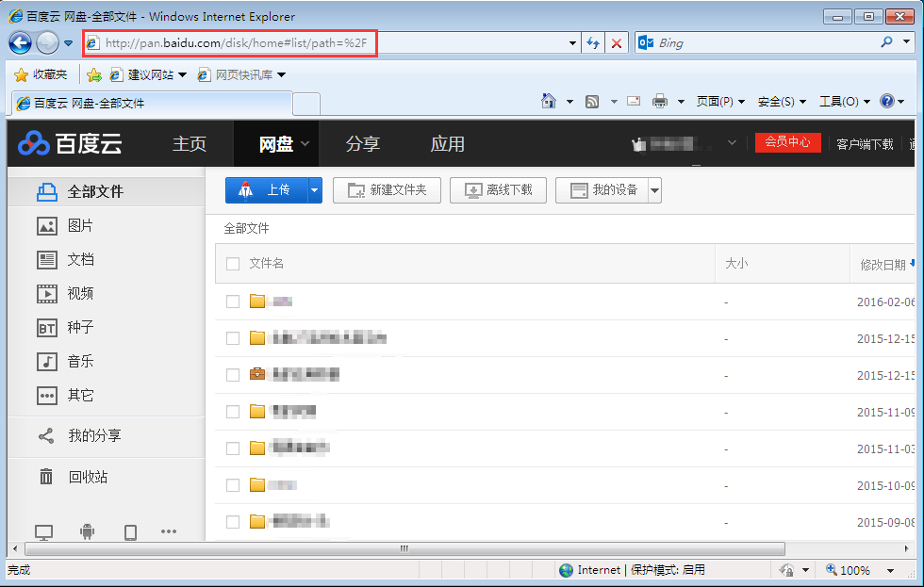Go back with the browser back arrow
924x587 pixels.
coord(20,43)
